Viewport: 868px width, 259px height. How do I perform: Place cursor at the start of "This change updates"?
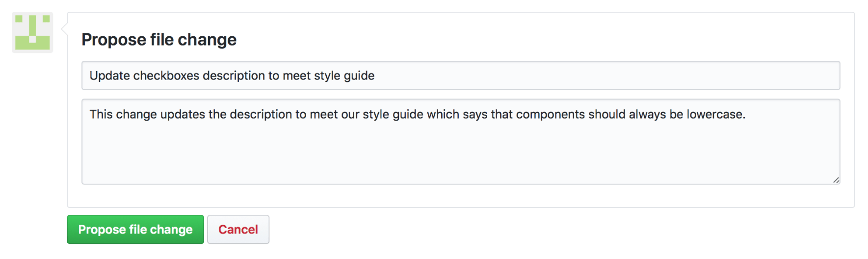(x=90, y=114)
